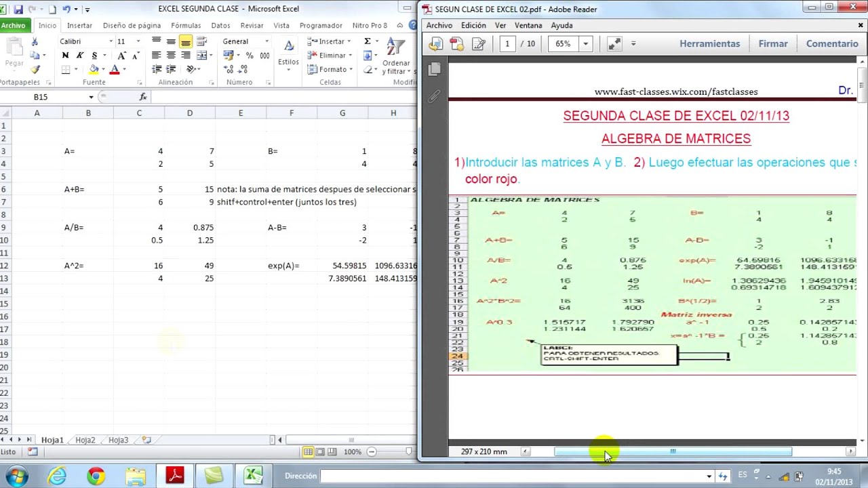Image resolution: width=868 pixels, height=488 pixels.
Task: Toggle right horizontal alignment in Excel
Action: (x=186, y=56)
